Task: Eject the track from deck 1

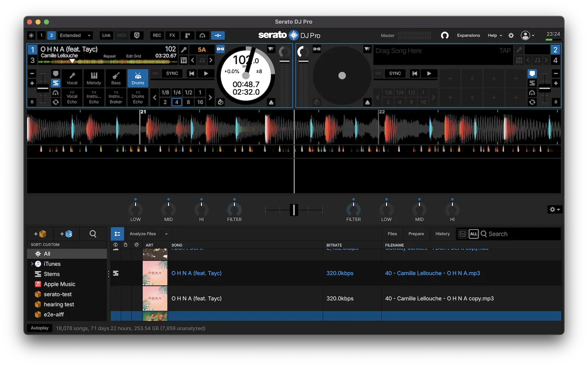Action: tap(271, 102)
